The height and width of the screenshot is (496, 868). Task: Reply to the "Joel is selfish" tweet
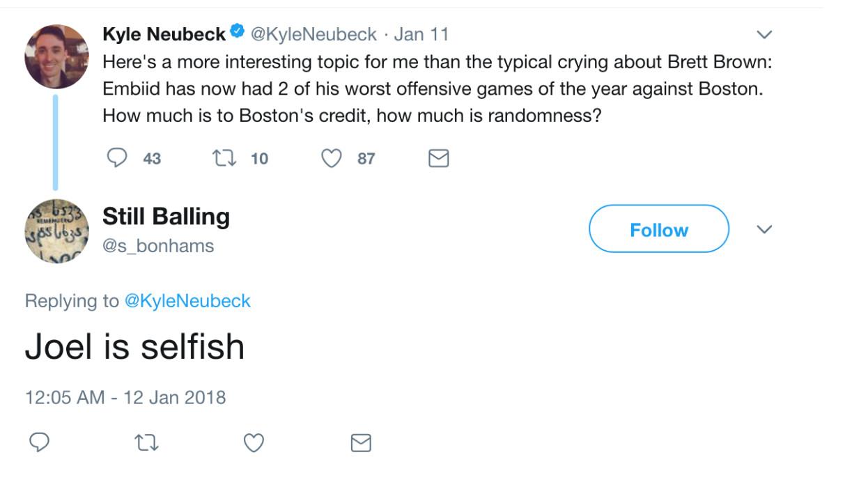click(x=39, y=442)
